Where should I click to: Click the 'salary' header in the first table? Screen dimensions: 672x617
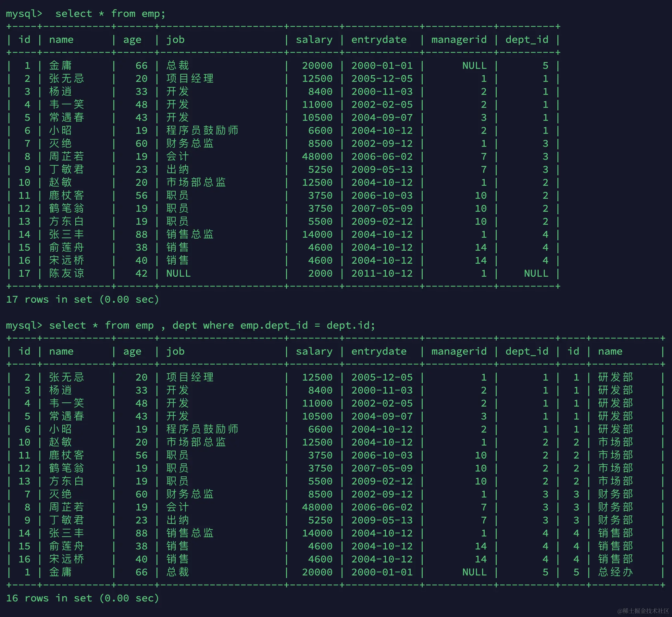coord(314,40)
